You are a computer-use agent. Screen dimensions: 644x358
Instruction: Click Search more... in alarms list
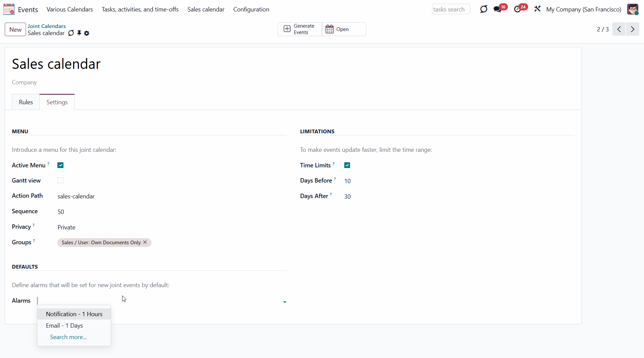click(68, 337)
